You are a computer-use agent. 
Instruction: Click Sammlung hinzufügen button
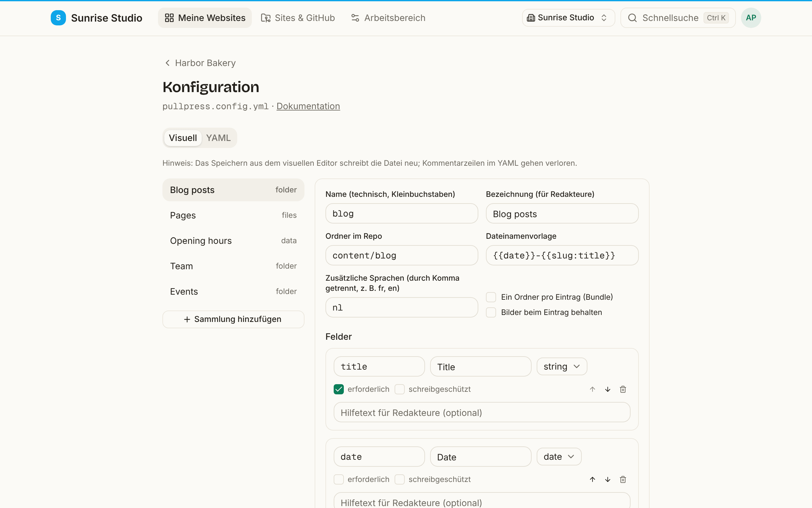tap(233, 319)
